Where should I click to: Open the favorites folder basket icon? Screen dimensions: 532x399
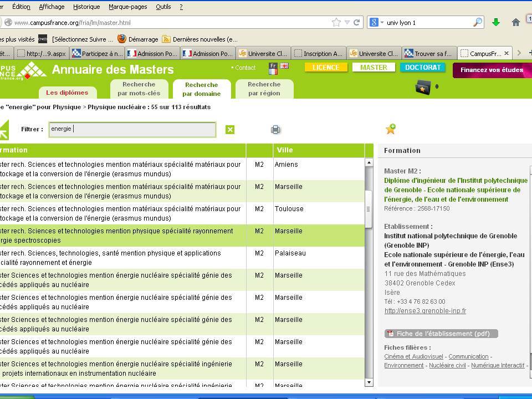(423, 88)
